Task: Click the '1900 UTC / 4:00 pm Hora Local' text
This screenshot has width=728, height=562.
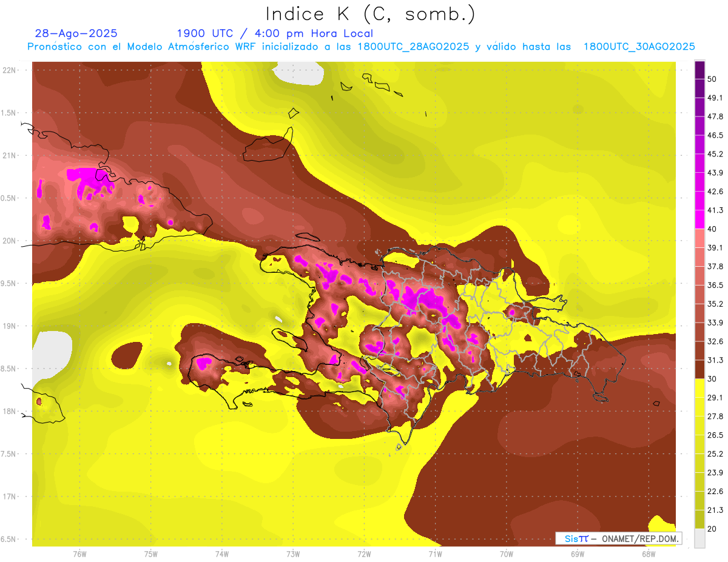Action: 275,33
